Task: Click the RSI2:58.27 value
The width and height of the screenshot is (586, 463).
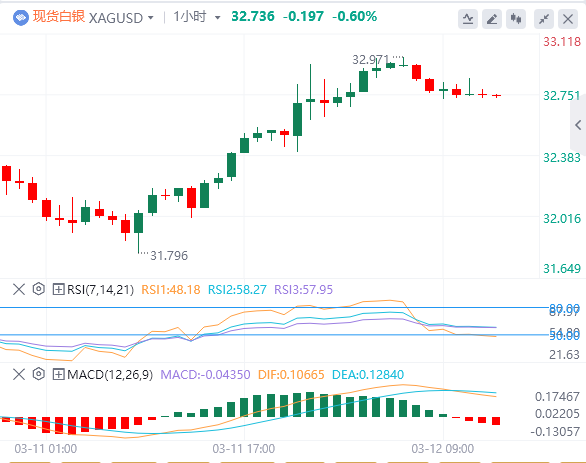Action: click(x=237, y=290)
